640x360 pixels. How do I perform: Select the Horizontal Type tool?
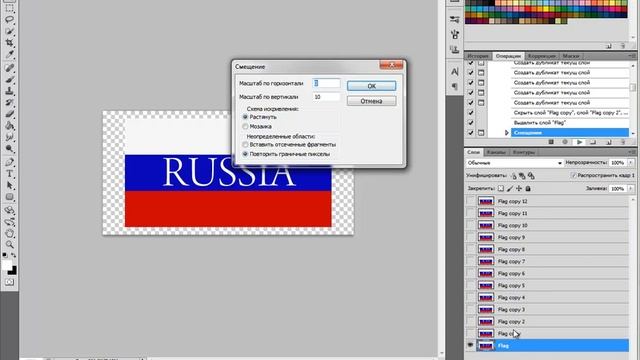(9, 174)
